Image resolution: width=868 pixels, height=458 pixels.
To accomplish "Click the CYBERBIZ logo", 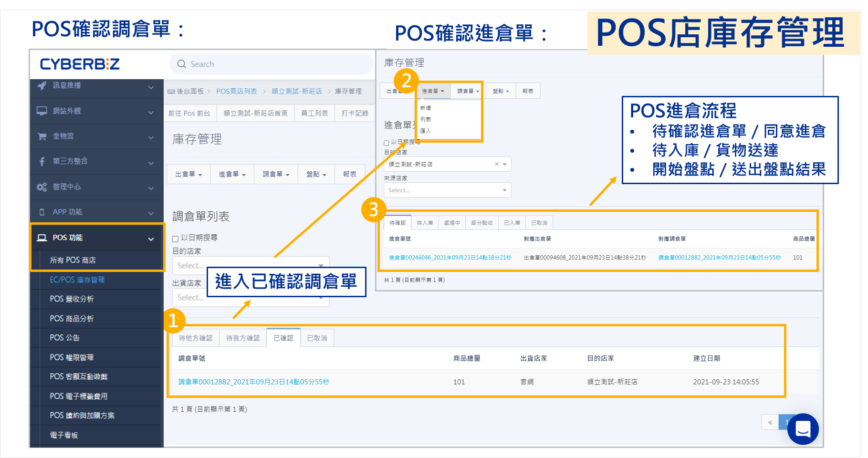I will [x=80, y=64].
